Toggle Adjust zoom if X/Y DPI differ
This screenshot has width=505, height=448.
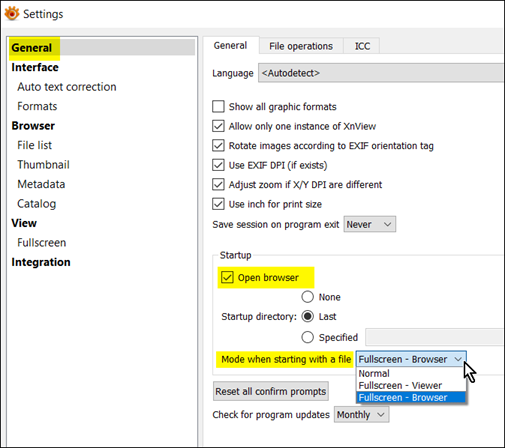pyautogui.click(x=218, y=184)
